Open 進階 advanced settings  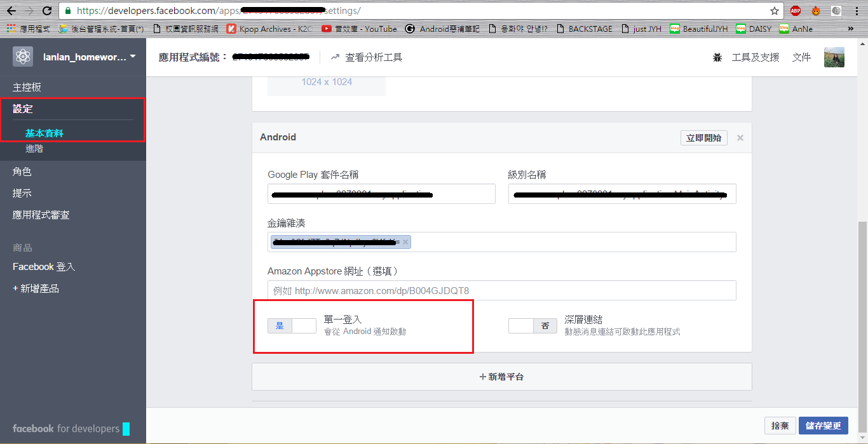[34, 148]
